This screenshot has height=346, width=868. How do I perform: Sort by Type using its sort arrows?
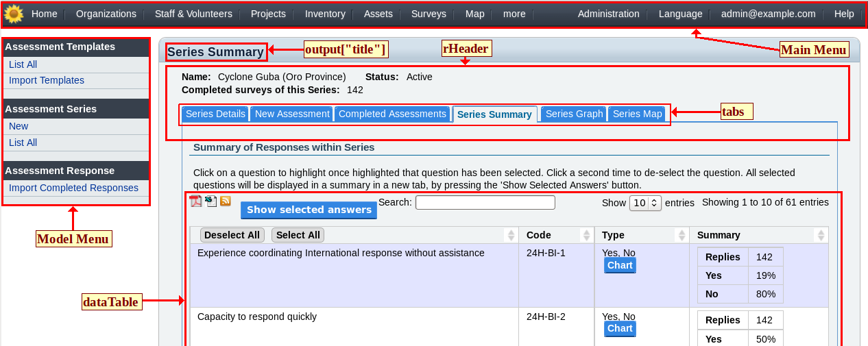pos(682,235)
